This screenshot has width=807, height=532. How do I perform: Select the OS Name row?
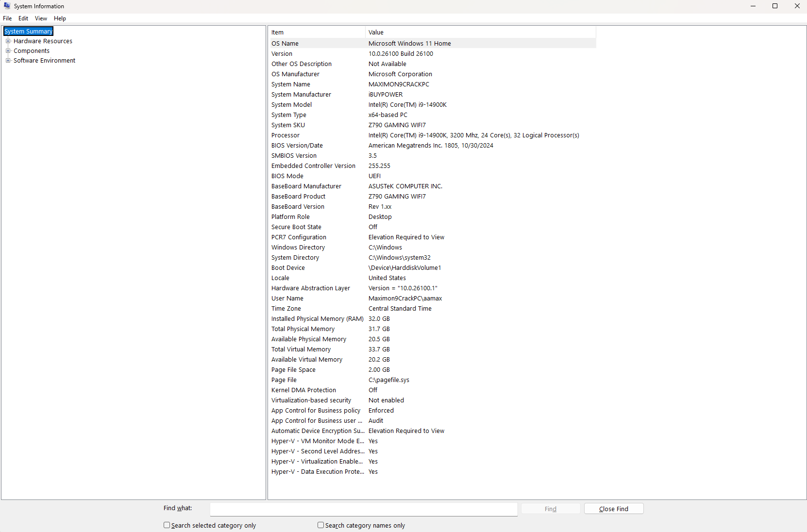tap(340, 43)
